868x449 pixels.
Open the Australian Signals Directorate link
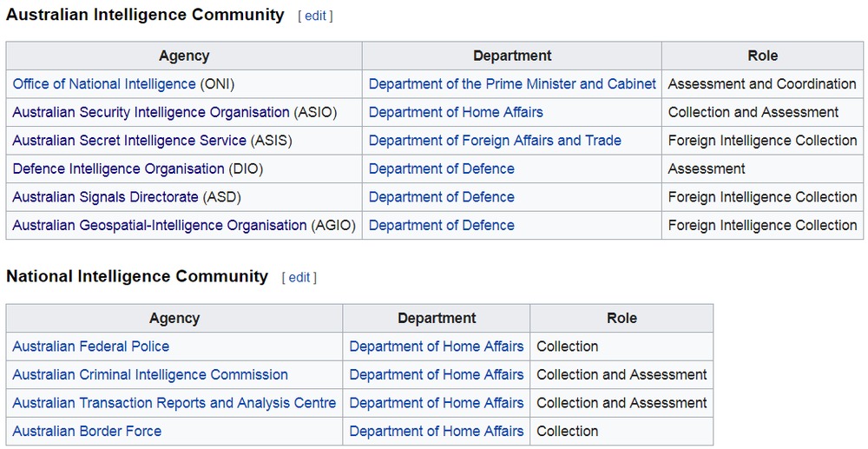pos(105,197)
